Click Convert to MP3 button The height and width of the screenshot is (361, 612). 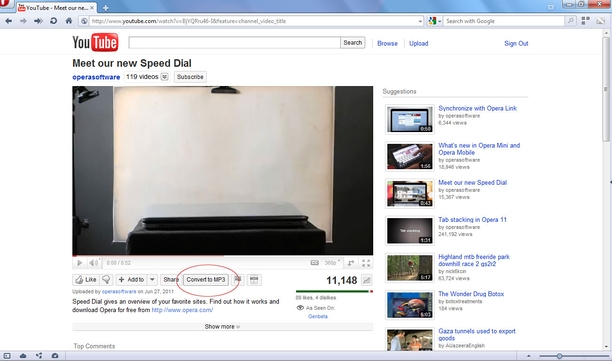point(206,279)
